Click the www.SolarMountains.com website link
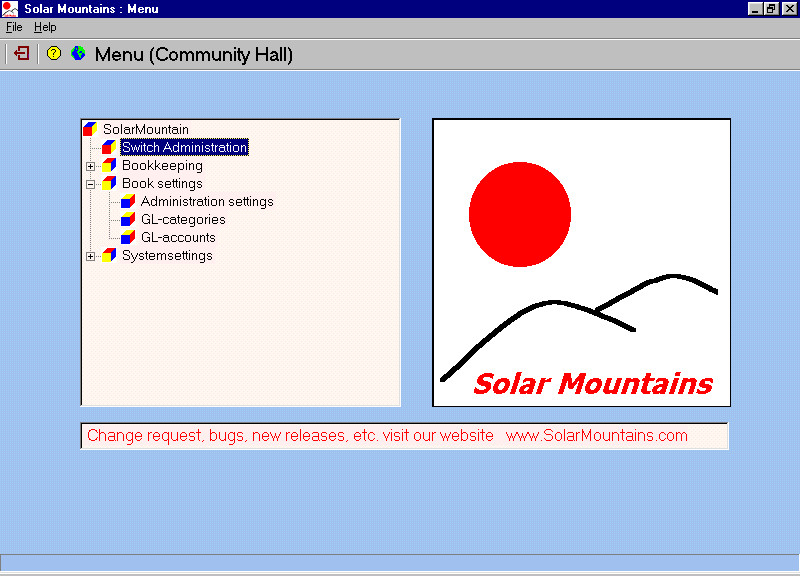The height and width of the screenshot is (576, 800). (x=596, y=435)
